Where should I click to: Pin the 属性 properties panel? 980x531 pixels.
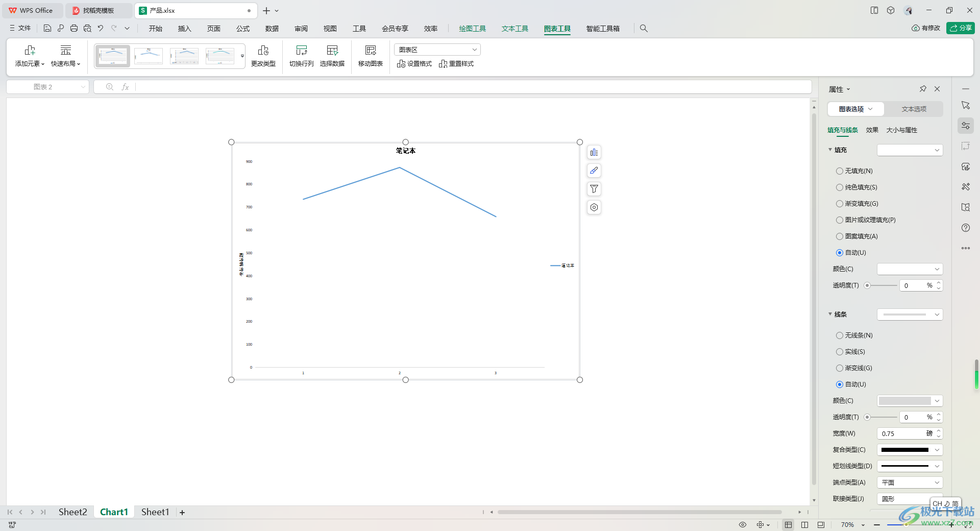(923, 89)
